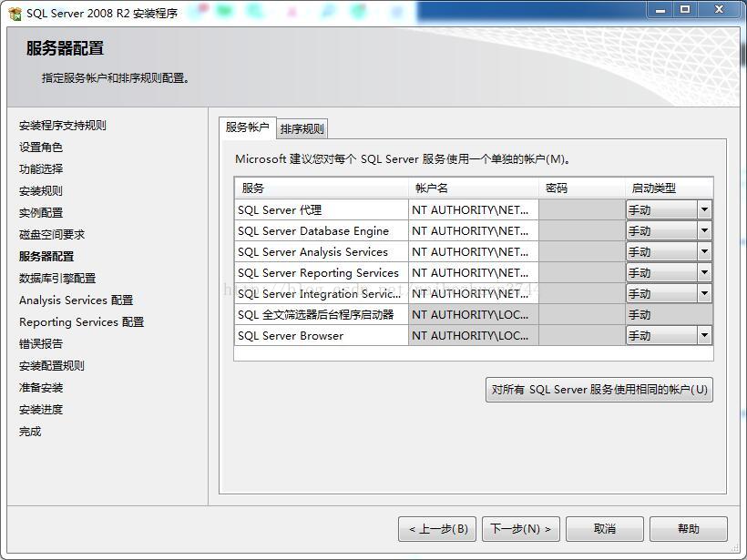Close the SQL Server setup window

coord(720,9)
